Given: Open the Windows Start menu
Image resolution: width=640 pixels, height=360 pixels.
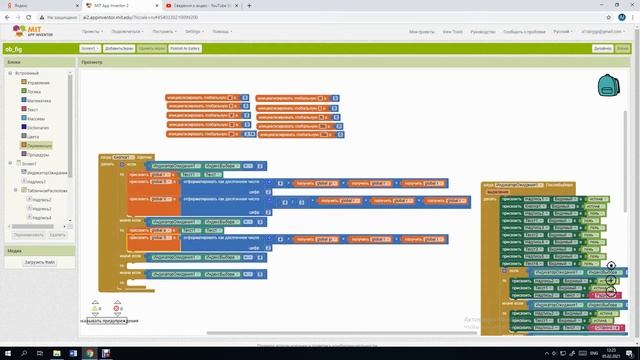Looking at the screenshot, I should (8, 353).
